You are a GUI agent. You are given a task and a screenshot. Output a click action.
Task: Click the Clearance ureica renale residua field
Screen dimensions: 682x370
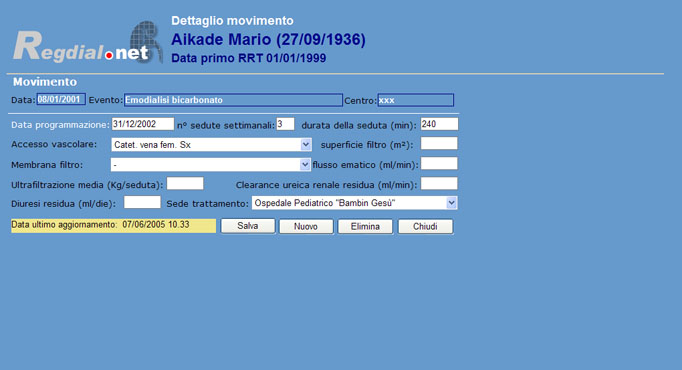(439, 183)
